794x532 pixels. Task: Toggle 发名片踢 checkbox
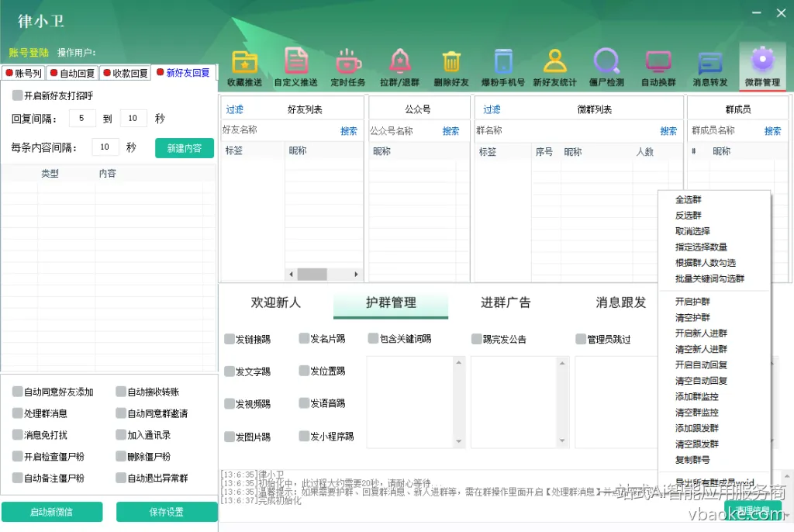point(304,338)
